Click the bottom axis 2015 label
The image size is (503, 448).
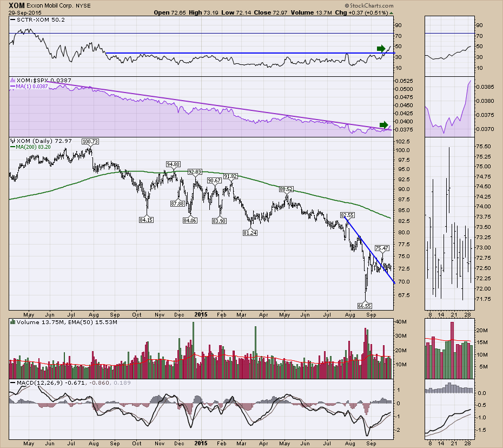[201, 444]
